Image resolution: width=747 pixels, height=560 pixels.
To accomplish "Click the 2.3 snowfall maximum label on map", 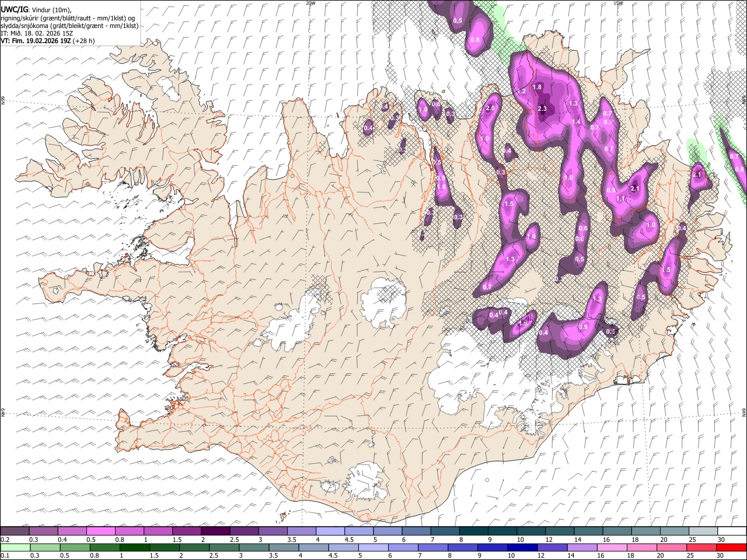I will coord(542,108).
